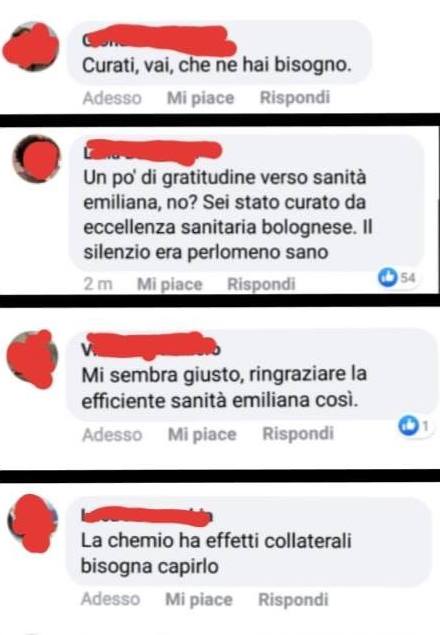Like the 'Mi sembra giusto' comment

(x=202, y=434)
